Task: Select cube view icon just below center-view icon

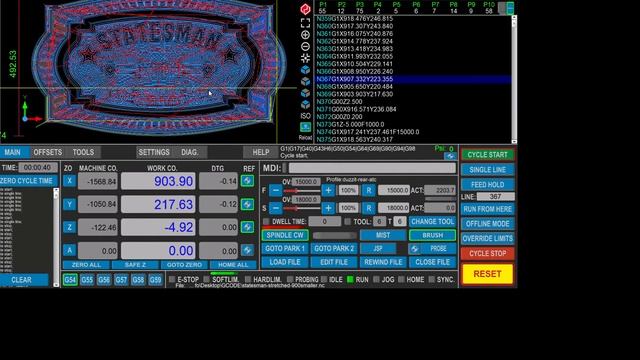Action: tap(305, 70)
